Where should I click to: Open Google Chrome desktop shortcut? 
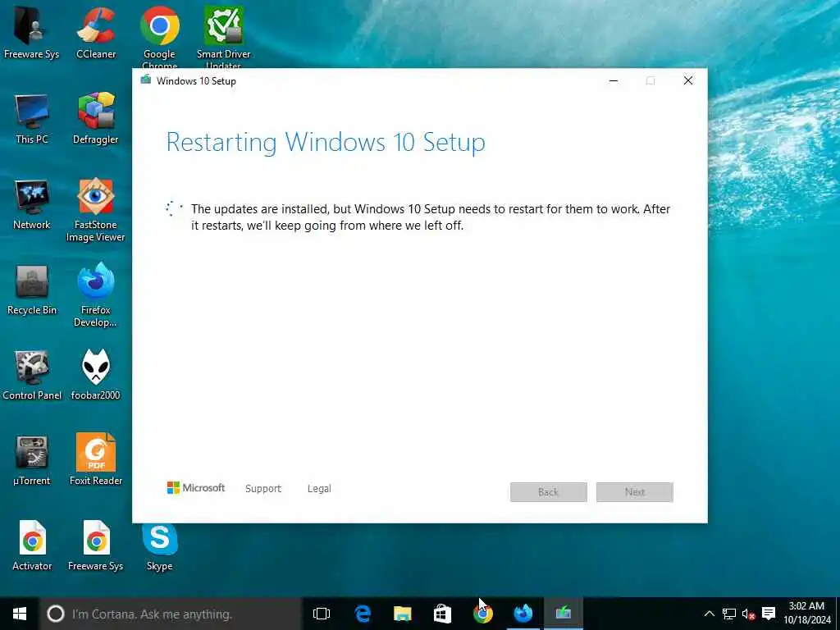pos(160,34)
